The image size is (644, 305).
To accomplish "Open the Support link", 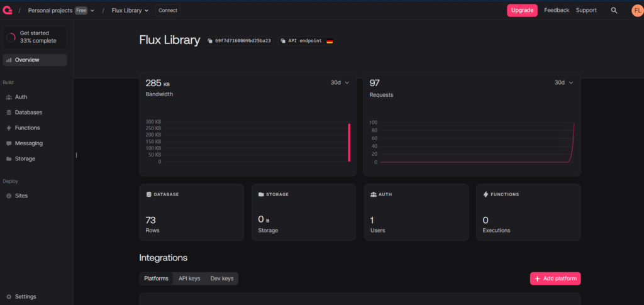I will (x=586, y=10).
